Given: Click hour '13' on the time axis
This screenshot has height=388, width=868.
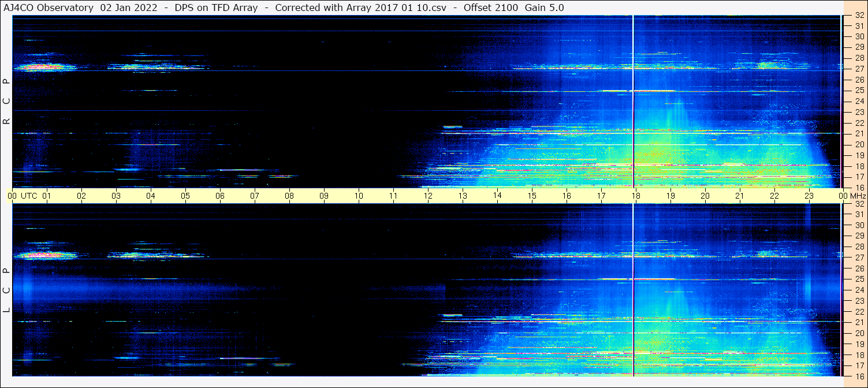Looking at the screenshot, I should point(463,196).
